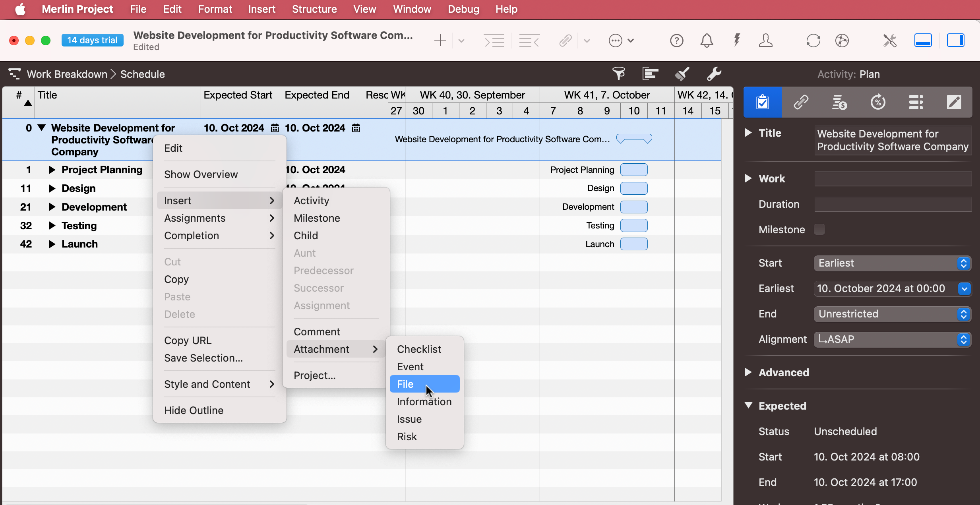Open the settings tools icon in toolbar
The height and width of the screenshot is (505, 980).
click(890, 41)
